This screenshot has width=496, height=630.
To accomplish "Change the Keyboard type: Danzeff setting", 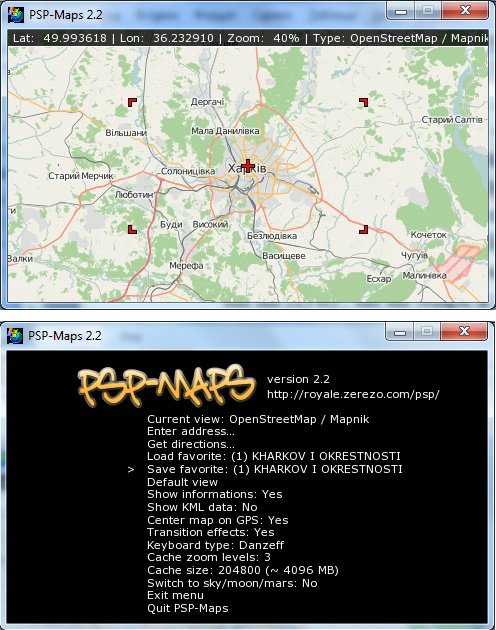I will [215, 545].
